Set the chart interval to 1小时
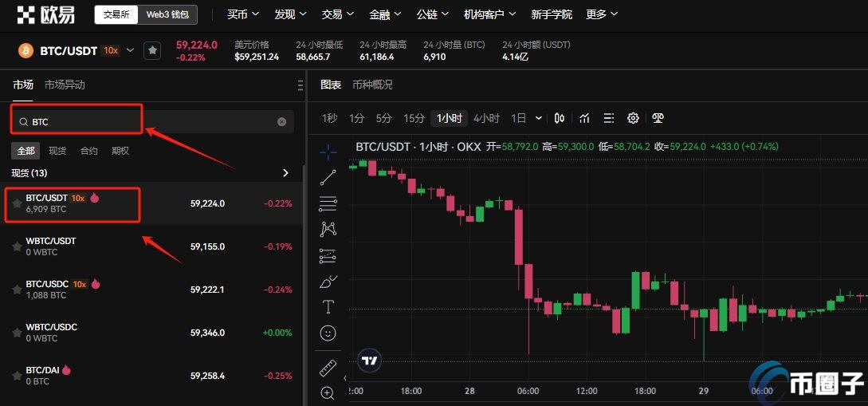The width and height of the screenshot is (868, 406). coord(449,118)
